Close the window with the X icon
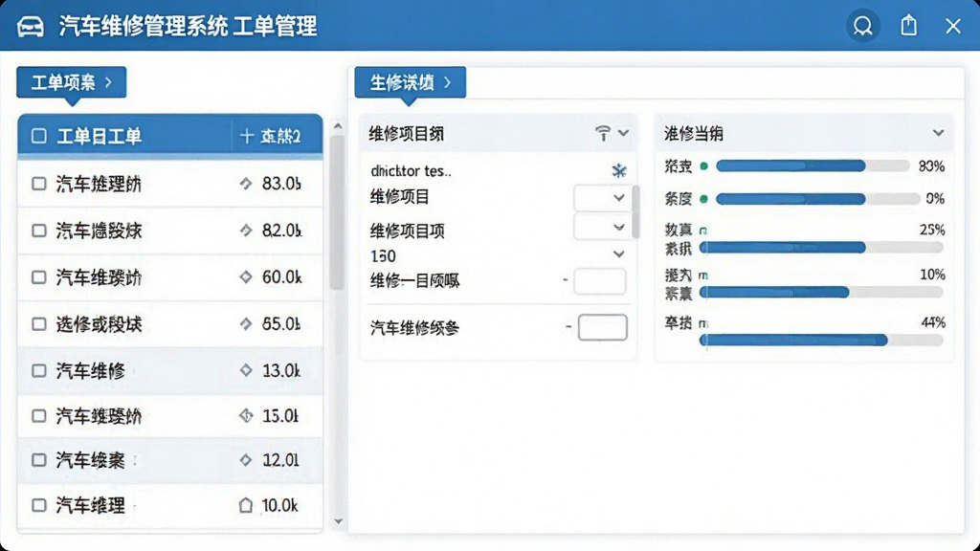The width and height of the screenshot is (980, 551). 953,26
